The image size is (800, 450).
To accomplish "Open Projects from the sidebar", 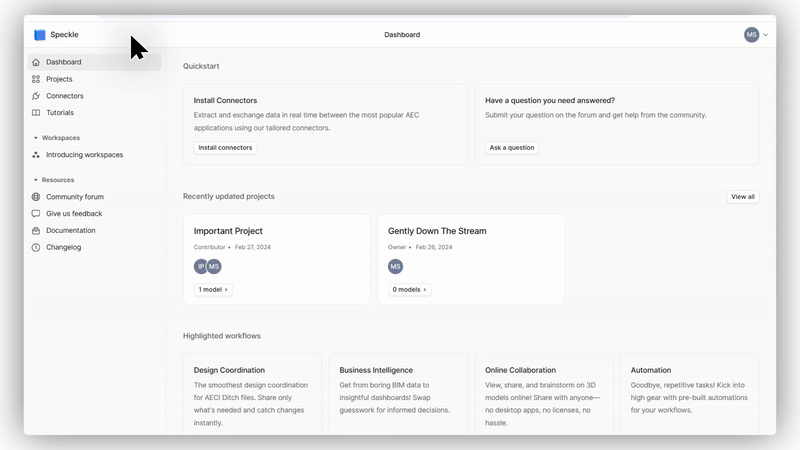I will click(x=59, y=79).
